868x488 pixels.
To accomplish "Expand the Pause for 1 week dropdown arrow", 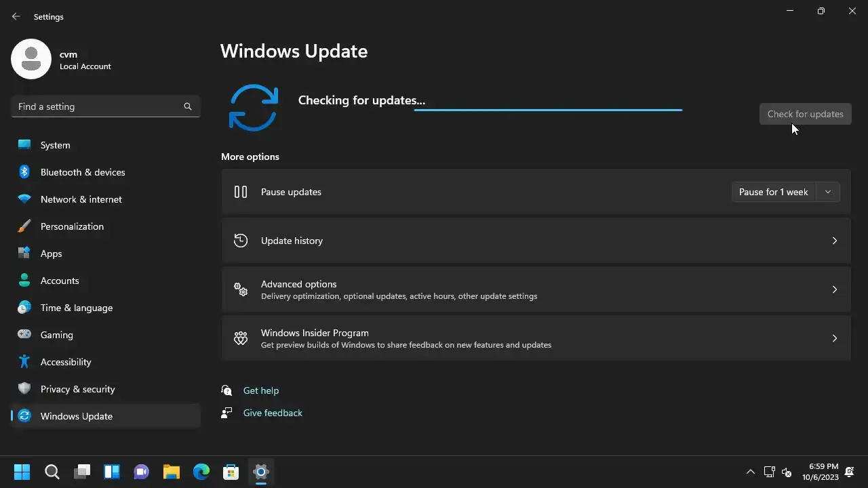I will 828,192.
